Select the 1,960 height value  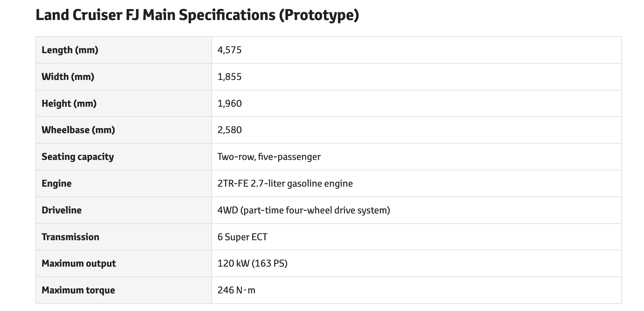tap(230, 103)
